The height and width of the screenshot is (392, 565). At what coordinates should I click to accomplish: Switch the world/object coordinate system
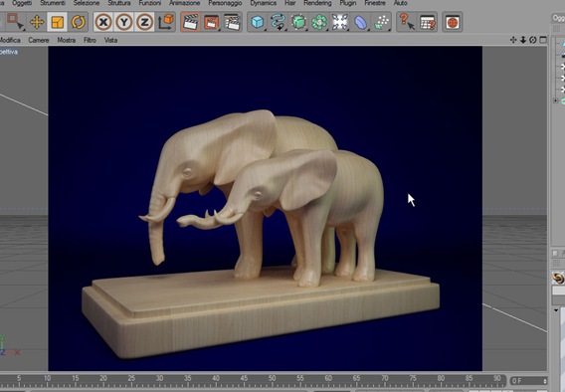point(166,22)
